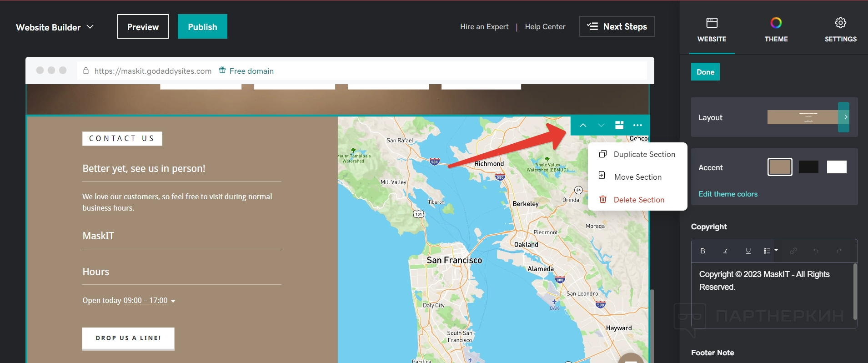Move section down with the arrow icon
Screen dimensions: 868x363
point(601,126)
